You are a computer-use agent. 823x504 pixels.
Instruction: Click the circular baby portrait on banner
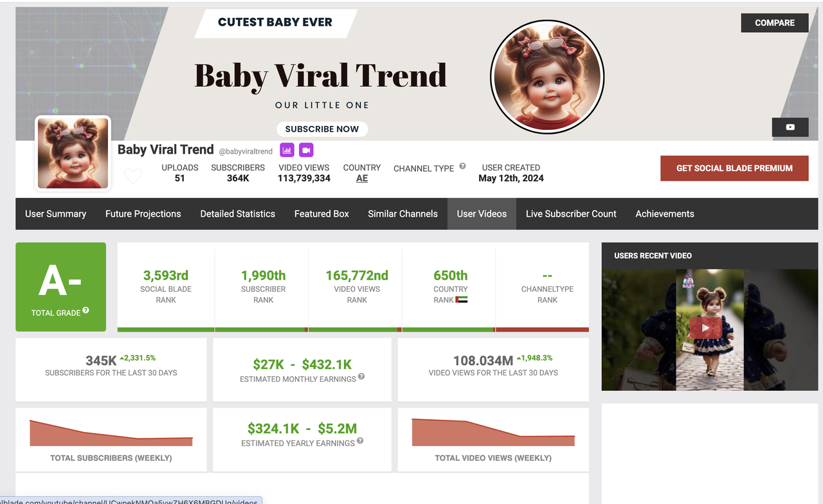coord(547,77)
